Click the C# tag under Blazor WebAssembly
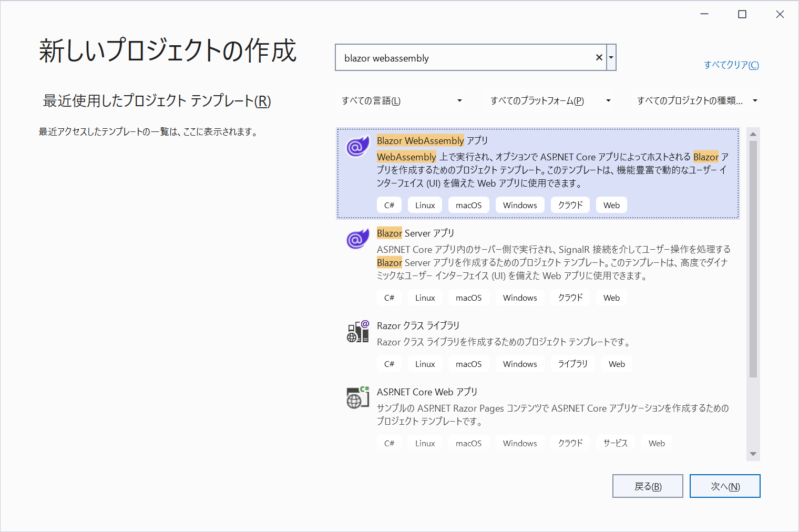Viewport: 799px width, 532px height. [389, 204]
